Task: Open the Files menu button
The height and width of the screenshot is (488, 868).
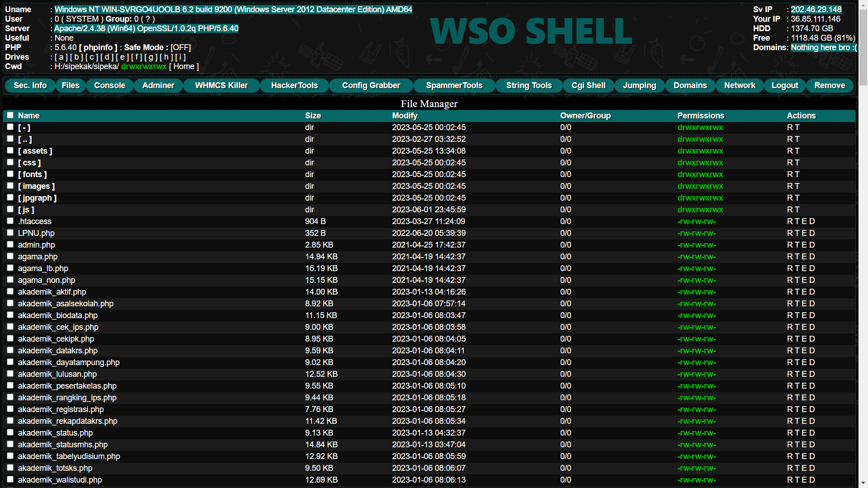Action: point(71,85)
